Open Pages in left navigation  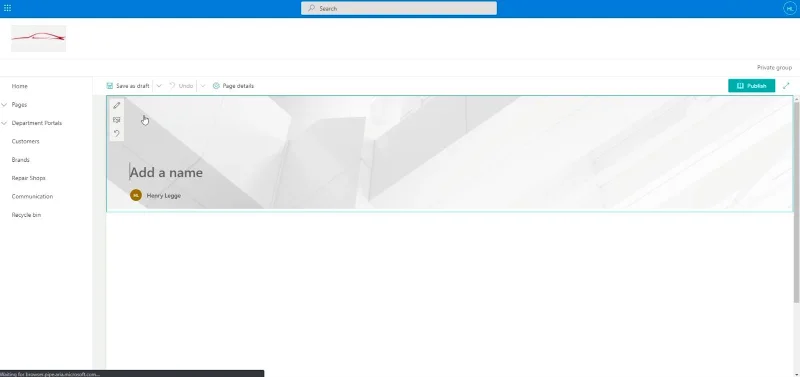(x=19, y=105)
